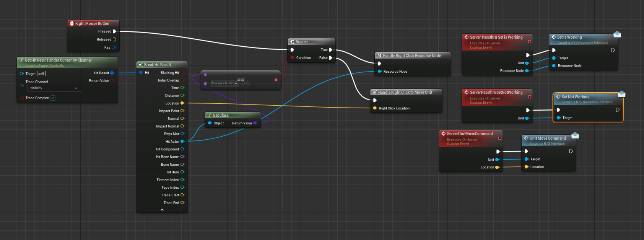Click the envelope message icon on Set Is Working
Viewport: 644px width, 240px height.
click(x=617, y=34)
